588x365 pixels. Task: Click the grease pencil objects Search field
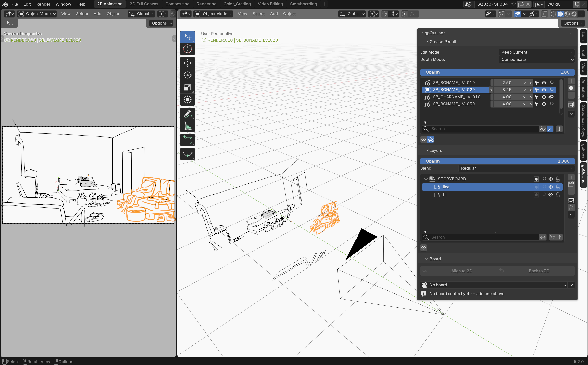pos(480,129)
